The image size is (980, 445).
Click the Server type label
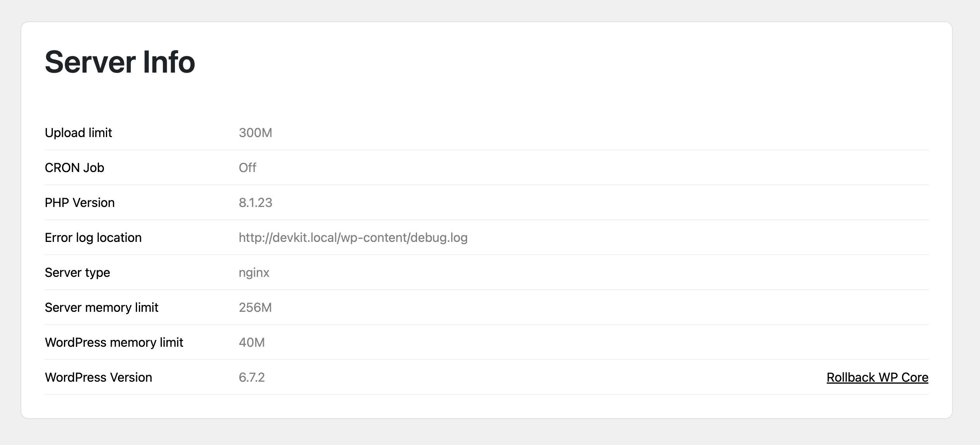tap(77, 273)
